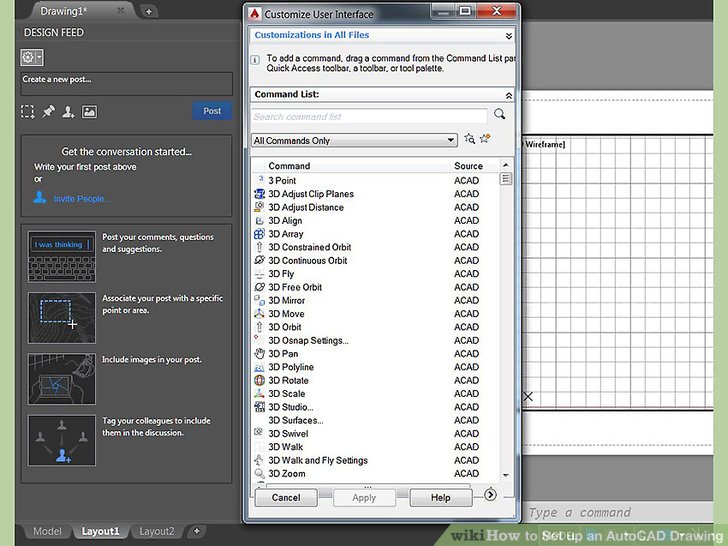Click the Create a new post field
Image resolution: width=728 pixels, height=546 pixels.
point(126,84)
